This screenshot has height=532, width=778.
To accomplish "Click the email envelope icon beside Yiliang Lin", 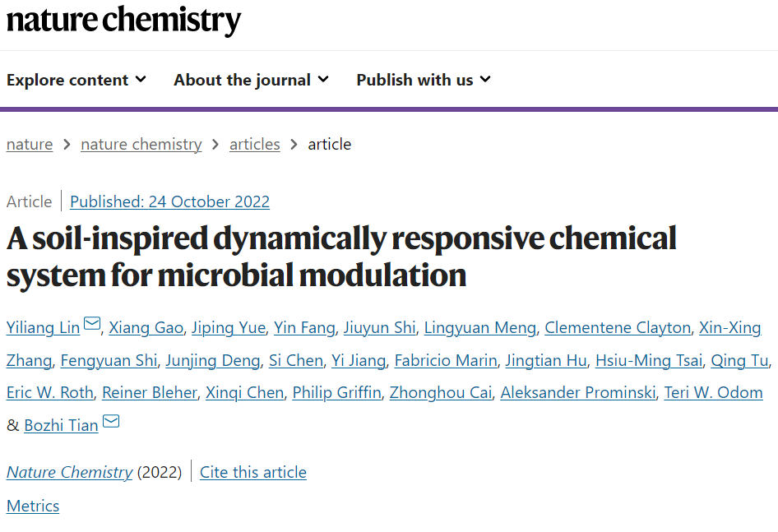I will pyautogui.click(x=91, y=325).
